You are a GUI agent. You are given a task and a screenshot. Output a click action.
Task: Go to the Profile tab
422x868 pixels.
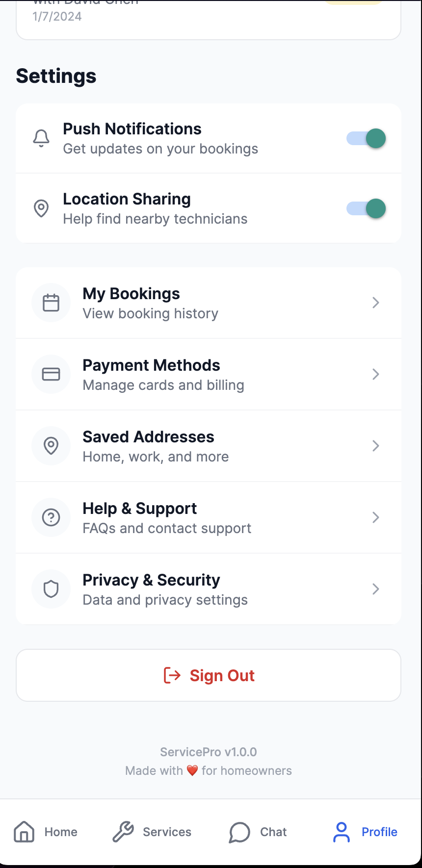(x=366, y=832)
